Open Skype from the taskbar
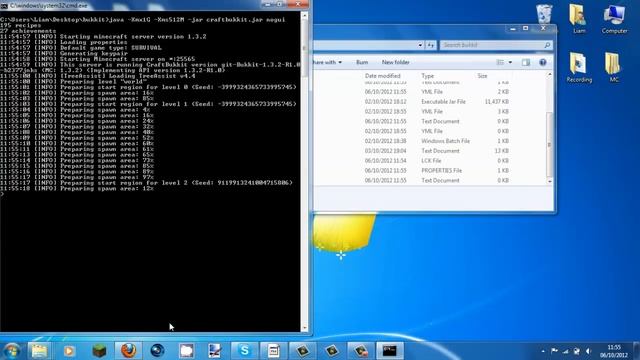 point(244,351)
